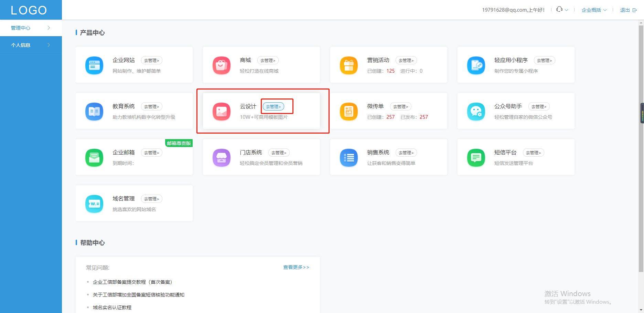Select 个人信息 in the sidebar

(x=31, y=45)
